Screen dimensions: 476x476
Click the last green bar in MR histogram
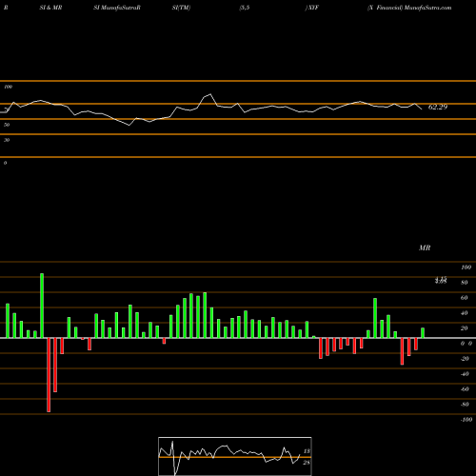[423, 333]
